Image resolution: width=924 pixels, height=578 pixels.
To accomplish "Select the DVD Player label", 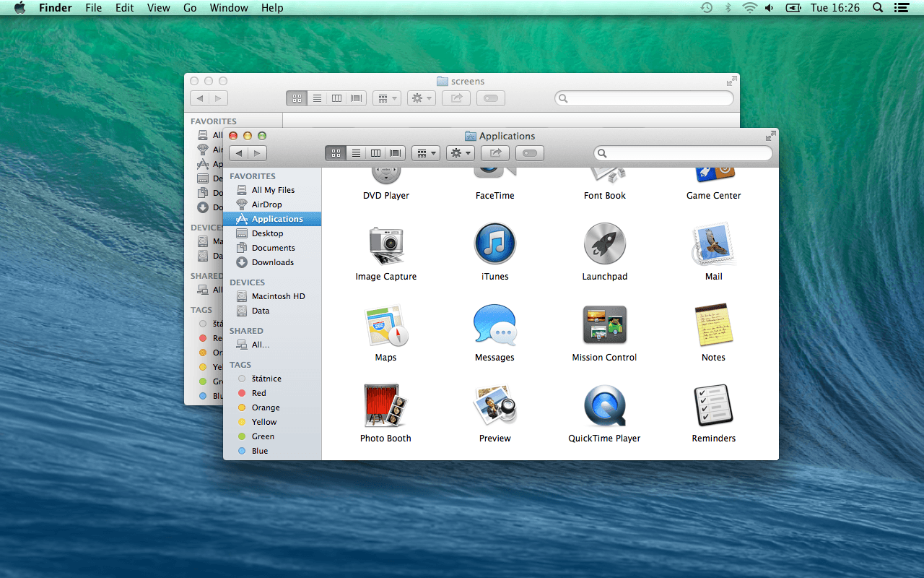I will [x=386, y=196].
